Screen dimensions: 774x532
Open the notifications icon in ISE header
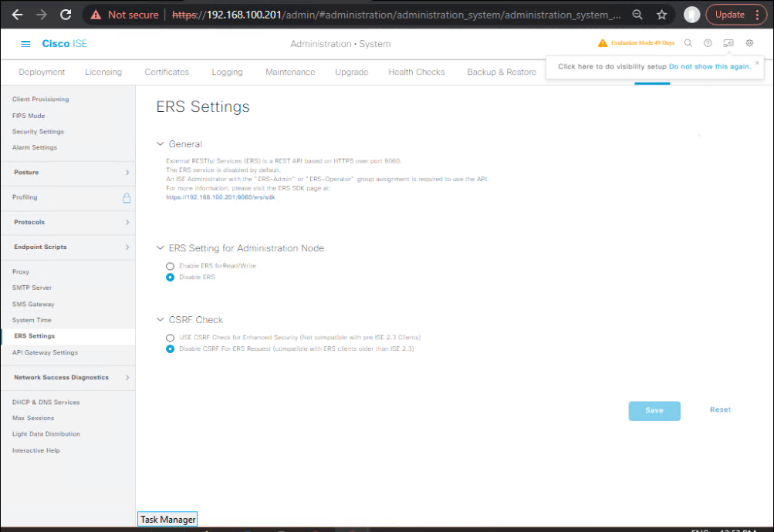coord(728,43)
